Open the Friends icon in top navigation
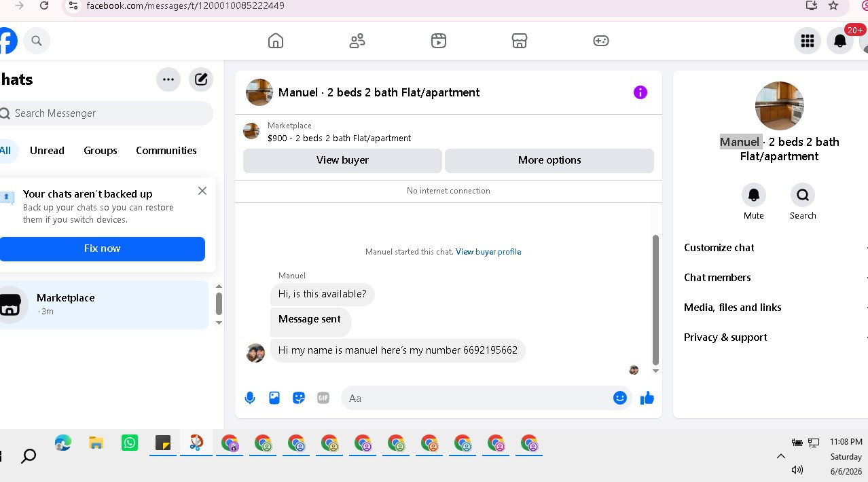868x482 pixels. 357,41
